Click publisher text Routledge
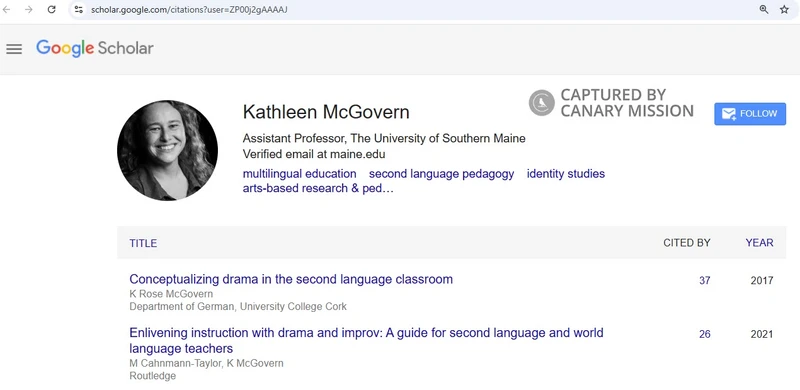 click(153, 376)
